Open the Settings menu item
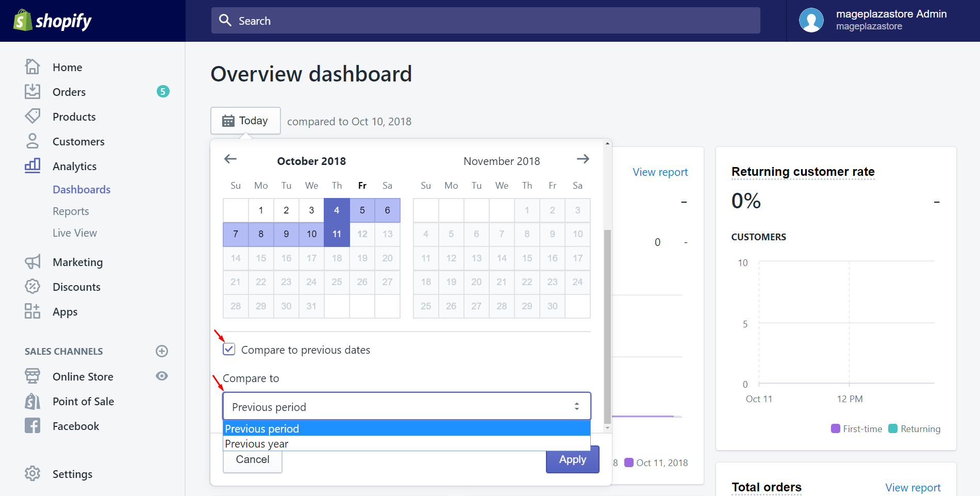Screen dimensions: 980x496 click(x=73, y=474)
